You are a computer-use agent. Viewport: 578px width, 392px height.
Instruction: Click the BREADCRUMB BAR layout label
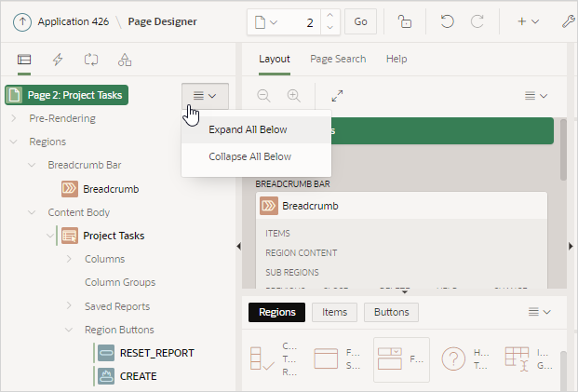[292, 184]
